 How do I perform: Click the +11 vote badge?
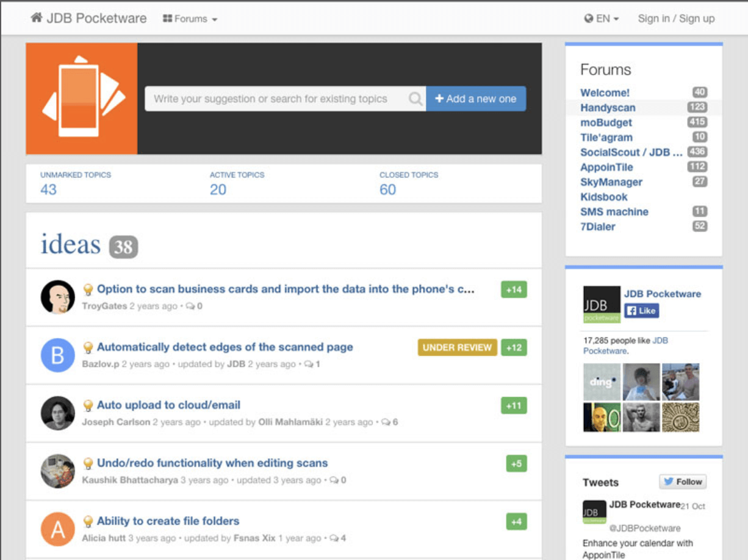514,406
